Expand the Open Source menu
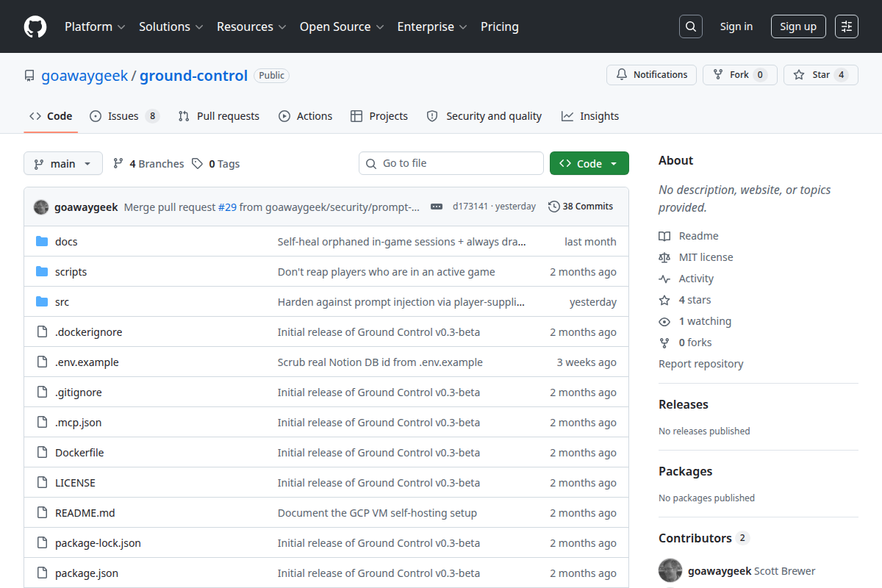 coord(342,26)
